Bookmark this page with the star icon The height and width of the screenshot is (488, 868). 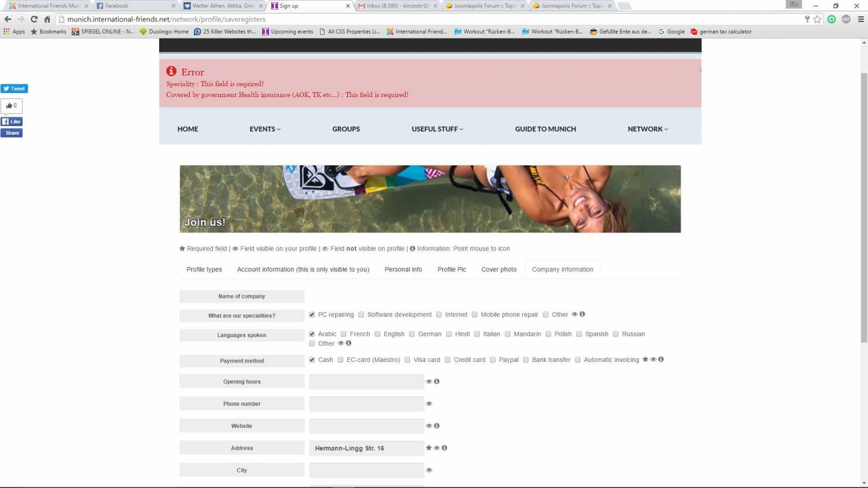coord(817,19)
